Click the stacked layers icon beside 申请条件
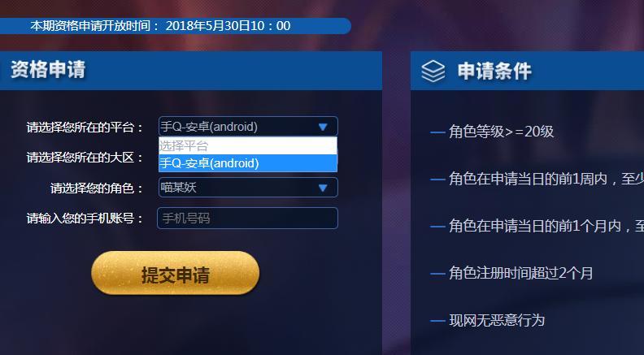Viewport: 644px width, 355px height. coord(433,71)
